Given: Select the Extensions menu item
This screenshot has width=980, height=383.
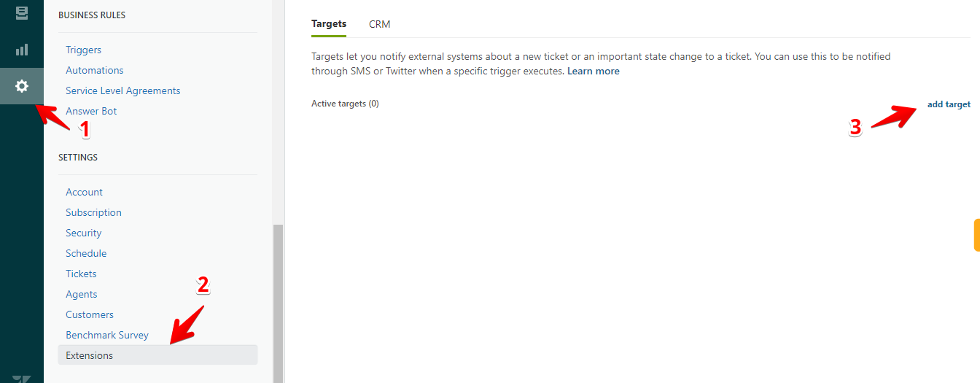Looking at the screenshot, I should pos(89,355).
